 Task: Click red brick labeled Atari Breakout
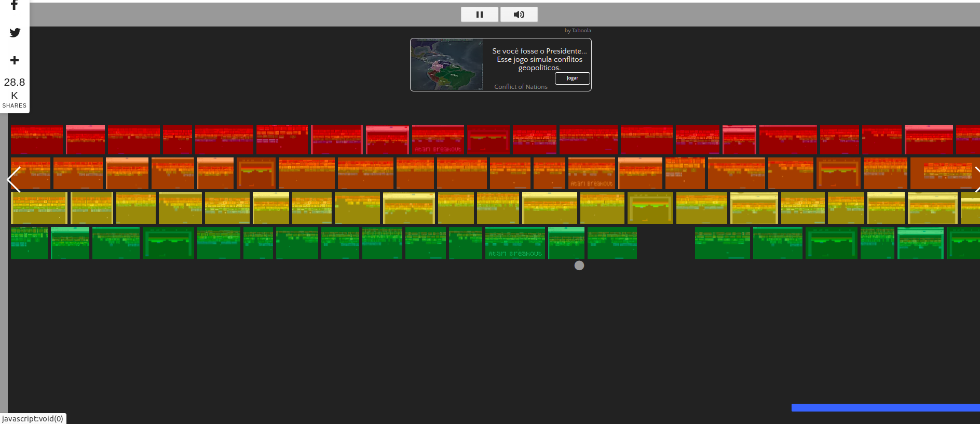click(x=438, y=140)
